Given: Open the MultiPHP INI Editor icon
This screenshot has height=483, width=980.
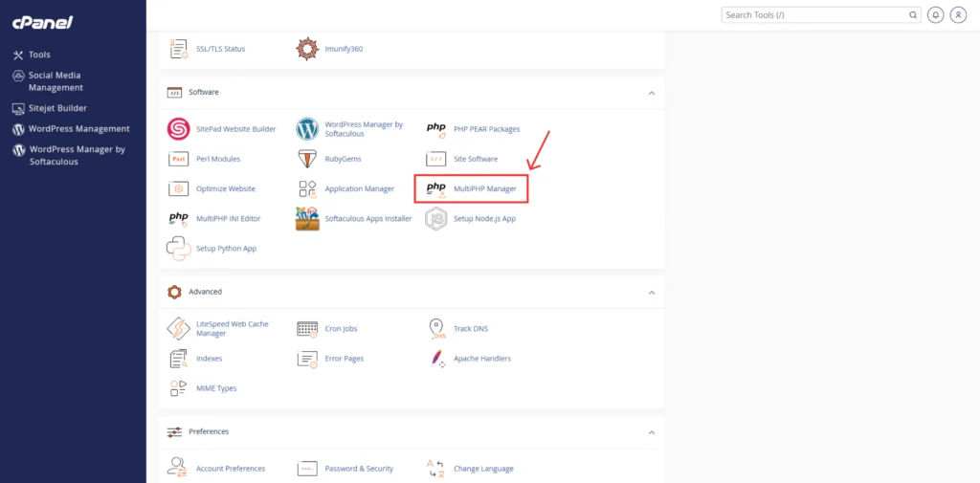Looking at the screenshot, I should coord(179,219).
